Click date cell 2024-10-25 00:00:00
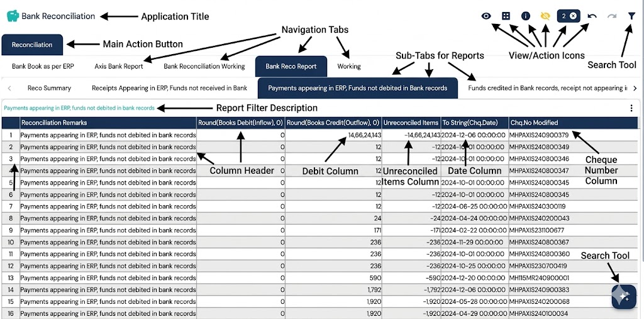 [x=474, y=266]
